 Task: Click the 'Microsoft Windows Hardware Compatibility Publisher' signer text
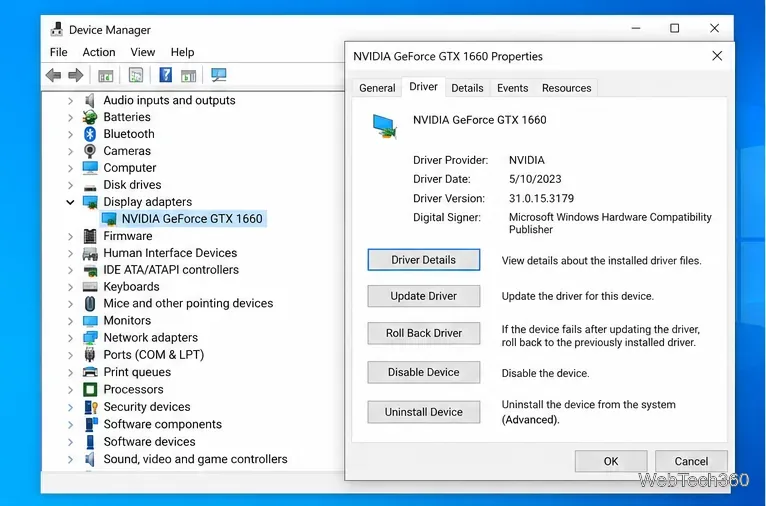pos(610,223)
